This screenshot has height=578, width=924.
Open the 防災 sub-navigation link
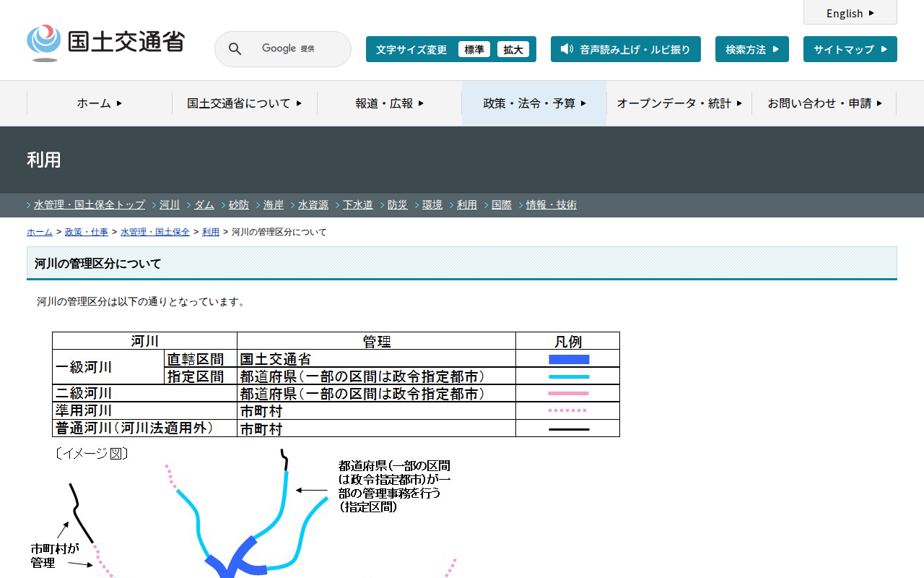(398, 205)
